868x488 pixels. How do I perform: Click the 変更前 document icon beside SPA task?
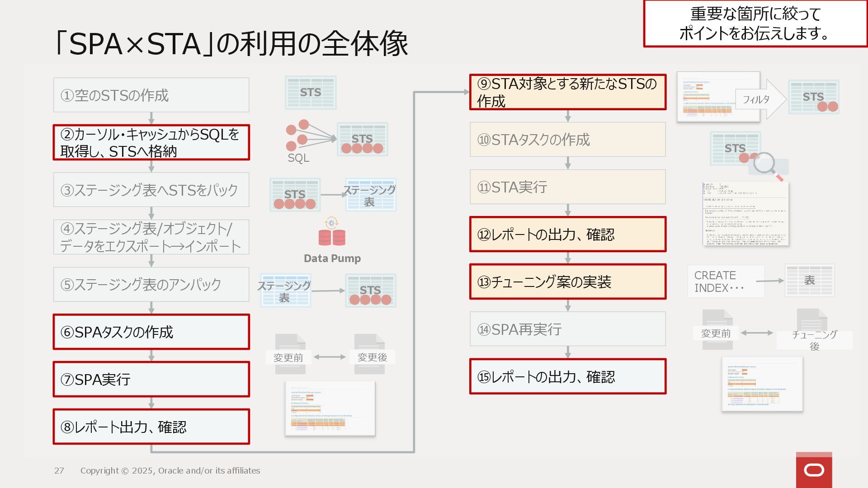(290, 354)
